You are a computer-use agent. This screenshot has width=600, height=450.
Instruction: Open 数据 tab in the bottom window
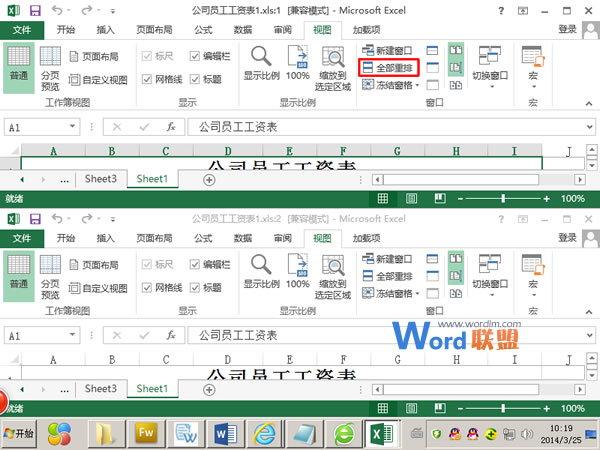pyautogui.click(x=242, y=238)
